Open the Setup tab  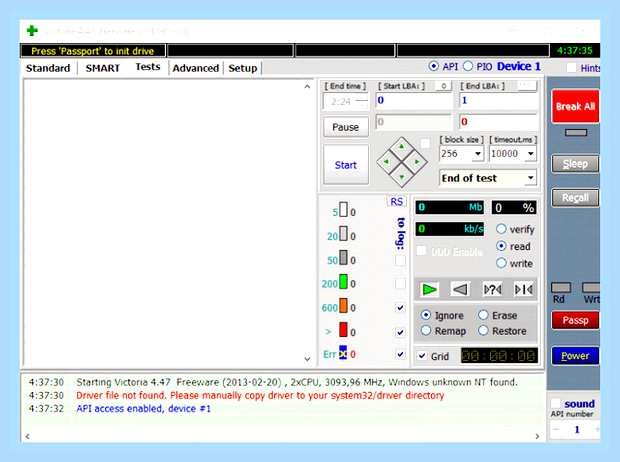click(243, 68)
